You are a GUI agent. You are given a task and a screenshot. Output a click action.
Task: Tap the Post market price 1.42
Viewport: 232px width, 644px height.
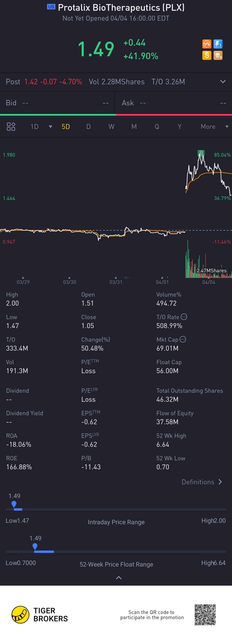31,82
